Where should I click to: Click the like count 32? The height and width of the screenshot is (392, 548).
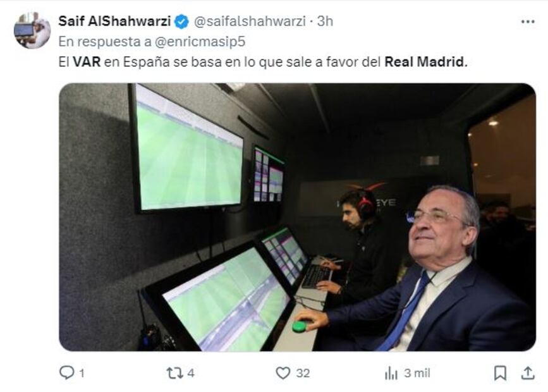(303, 373)
